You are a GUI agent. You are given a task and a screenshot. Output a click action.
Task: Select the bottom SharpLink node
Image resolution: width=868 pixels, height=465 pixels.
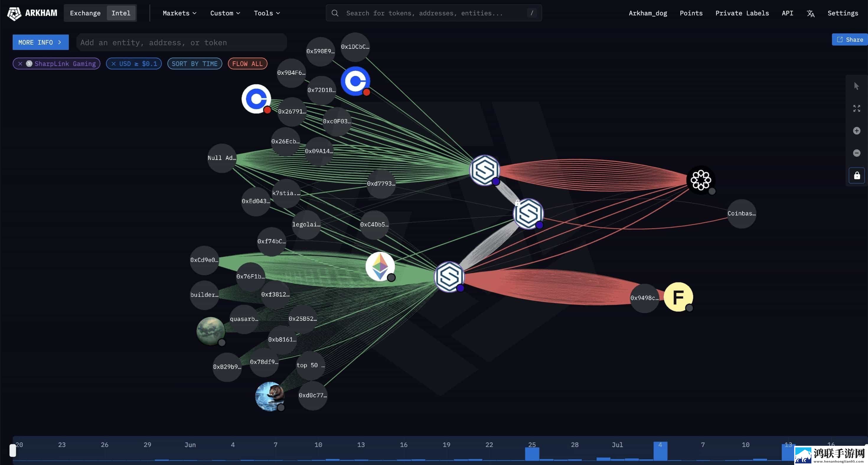coord(449,277)
